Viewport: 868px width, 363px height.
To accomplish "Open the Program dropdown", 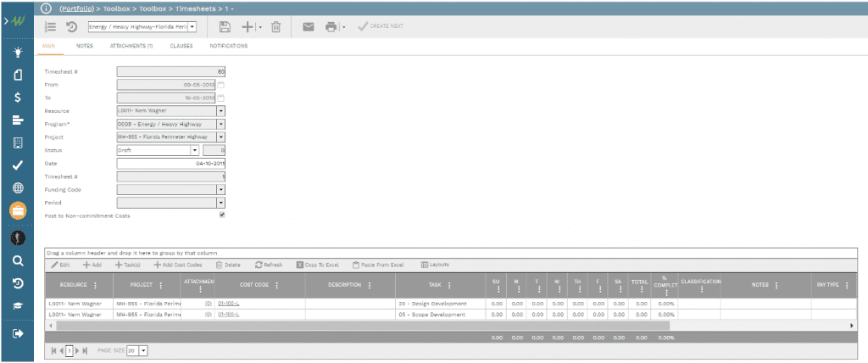I will [x=221, y=124].
